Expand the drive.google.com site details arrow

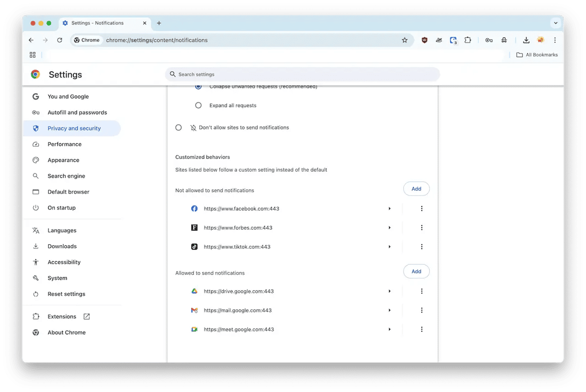(x=389, y=291)
